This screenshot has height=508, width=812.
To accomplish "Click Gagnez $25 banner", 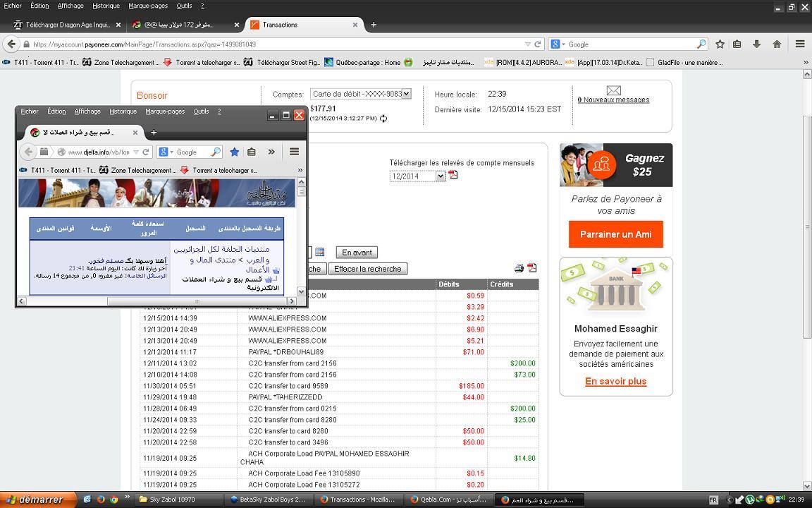I will [x=616, y=165].
